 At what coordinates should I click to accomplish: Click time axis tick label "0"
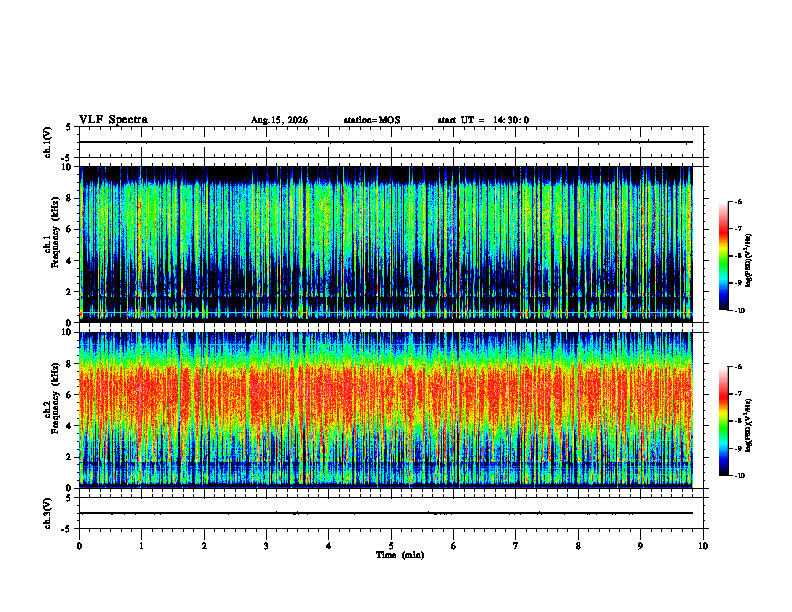[x=79, y=546]
